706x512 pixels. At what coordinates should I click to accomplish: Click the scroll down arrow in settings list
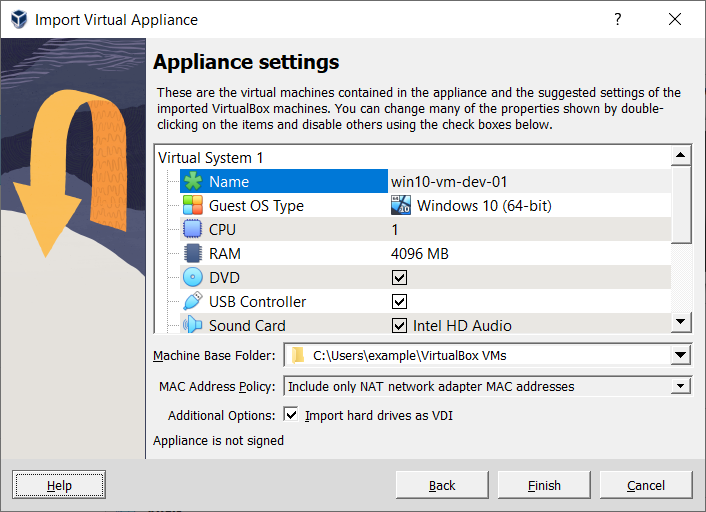pyautogui.click(x=681, y=322)
